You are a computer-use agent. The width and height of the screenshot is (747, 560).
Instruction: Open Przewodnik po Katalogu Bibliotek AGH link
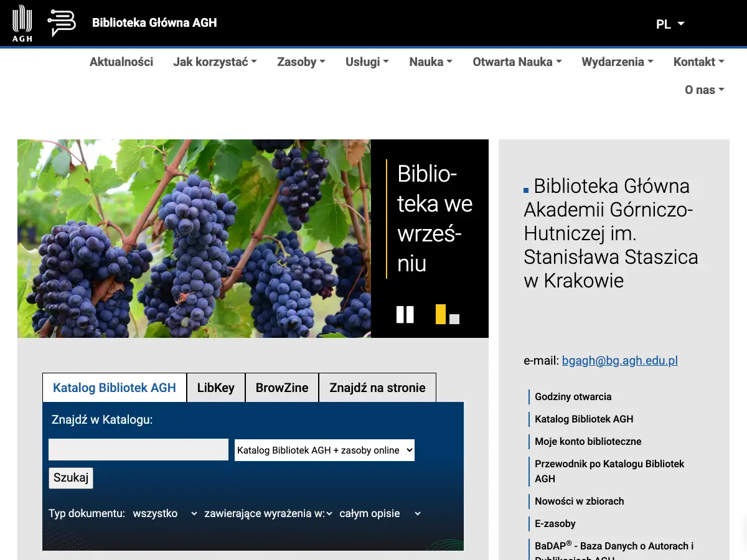point(609,471)
